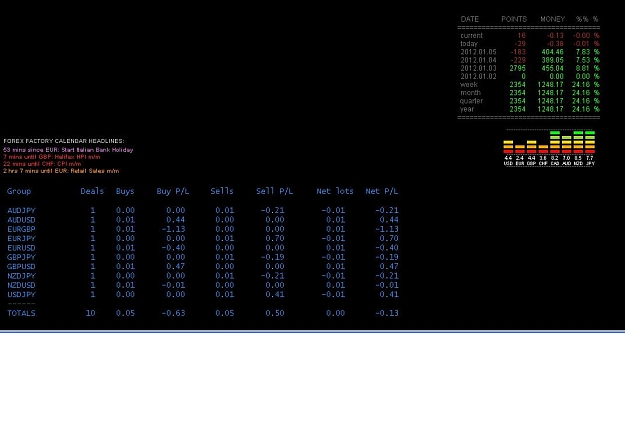
Task: Click the EUR Retail Sales m/m headline
Action: 61,171
